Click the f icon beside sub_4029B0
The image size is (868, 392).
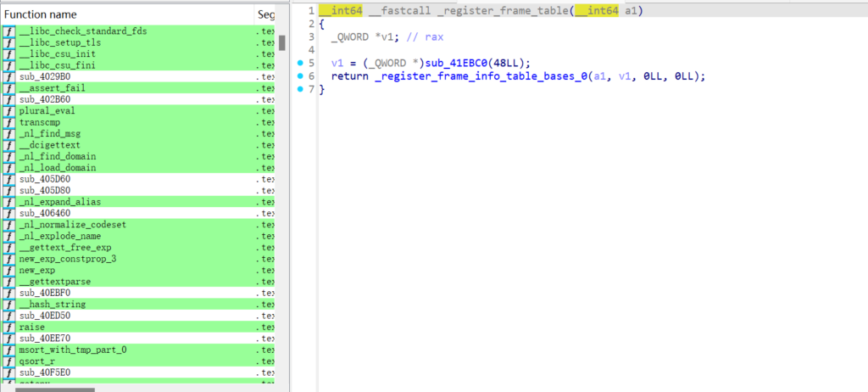pos(9,77)
